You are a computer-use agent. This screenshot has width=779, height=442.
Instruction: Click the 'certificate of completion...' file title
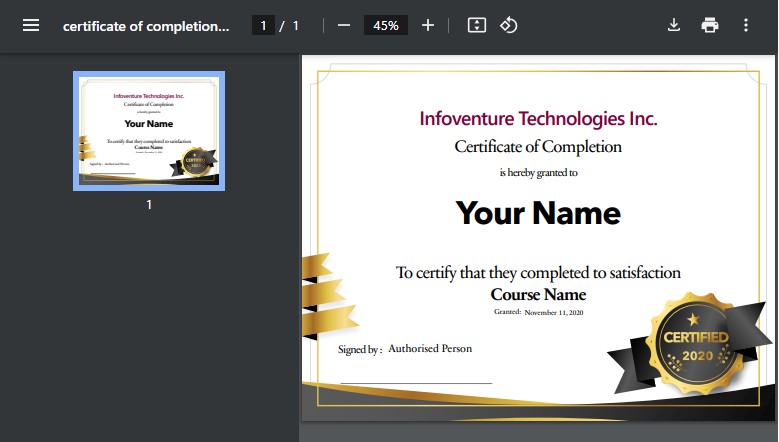[146, 26]
